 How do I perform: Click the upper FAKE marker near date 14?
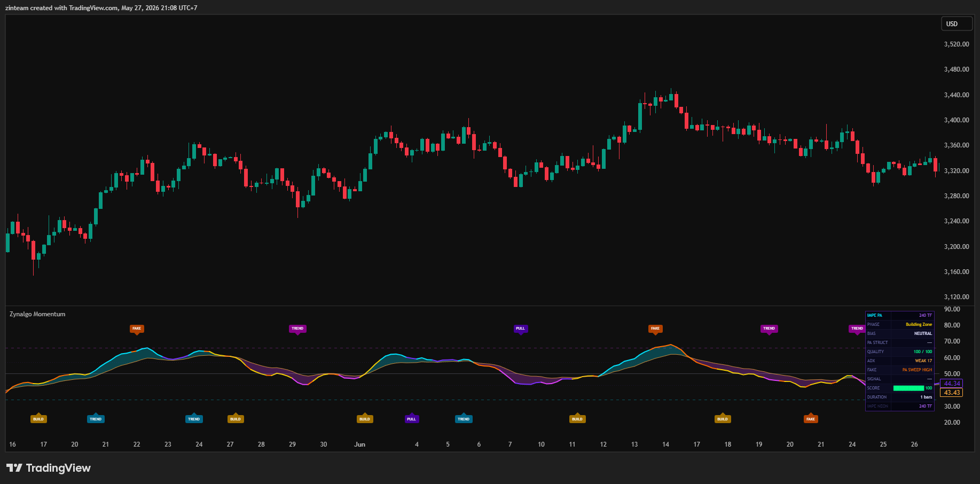click(x=655, y=329)
